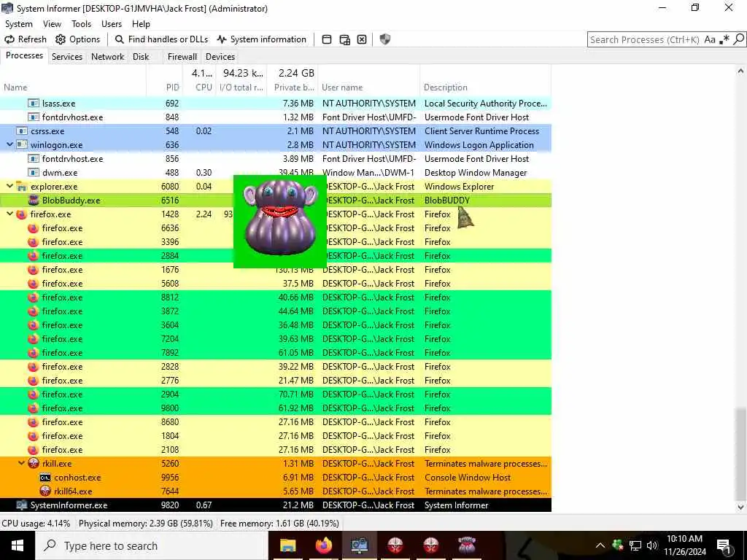Click the window icon after System information
This screenshot has width=747, height=560.
pyautogui.click(x=327, y=39)
